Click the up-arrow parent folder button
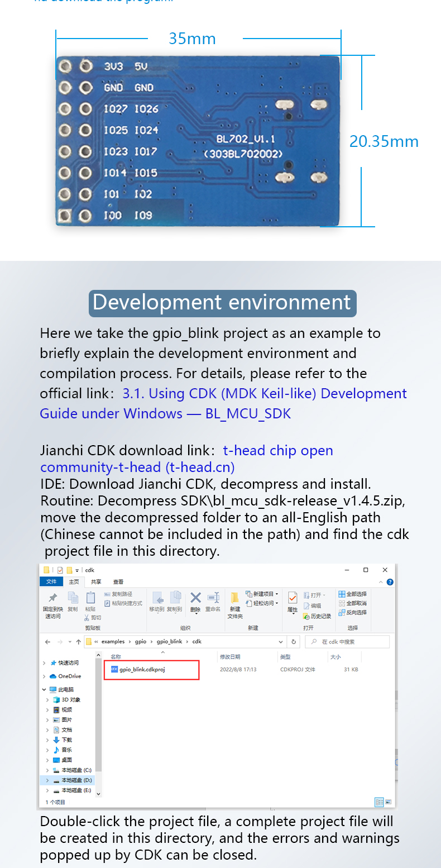 click(x=78, y=642)
